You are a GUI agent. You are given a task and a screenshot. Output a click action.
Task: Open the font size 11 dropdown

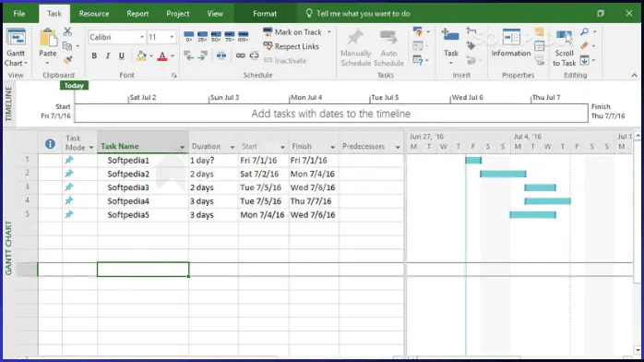[x=173, y=37]
